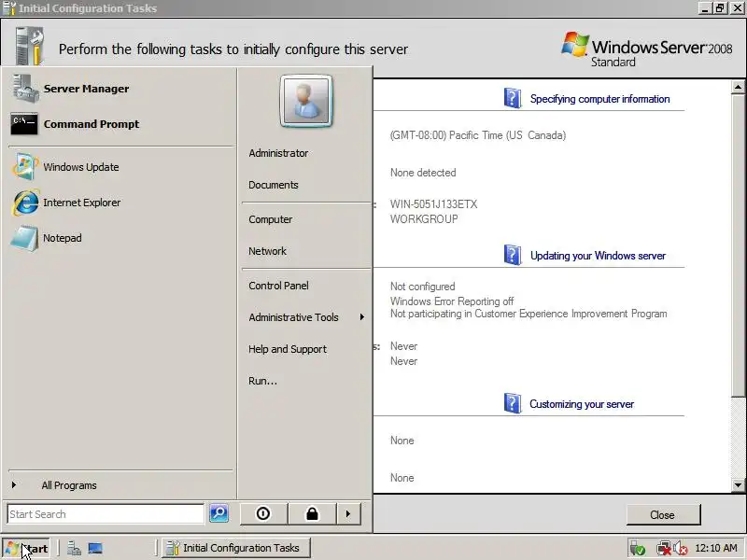Viewport: 747px width, 560px height.
Task: Open Specifying computer information help link
Action: point(599,99)
